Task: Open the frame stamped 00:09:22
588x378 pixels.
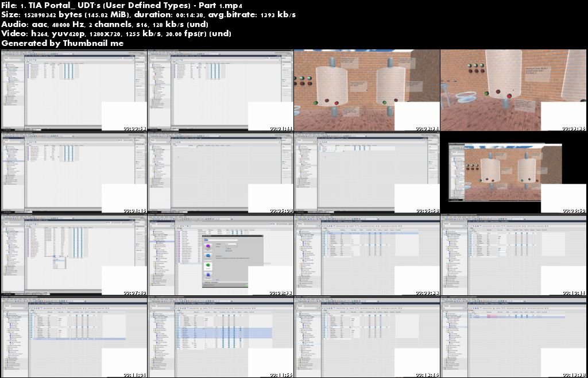Action: (367, 254)
